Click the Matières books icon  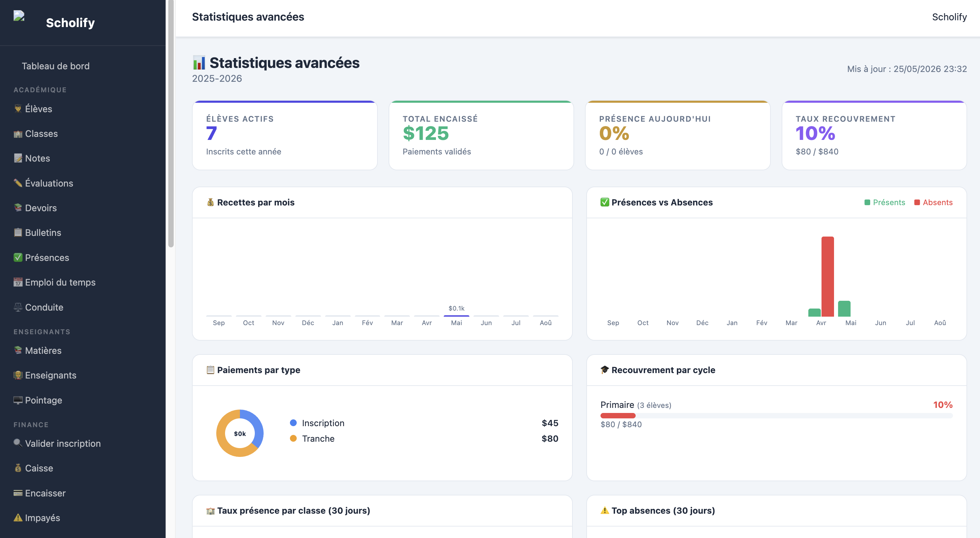click(x=18, y=350)
